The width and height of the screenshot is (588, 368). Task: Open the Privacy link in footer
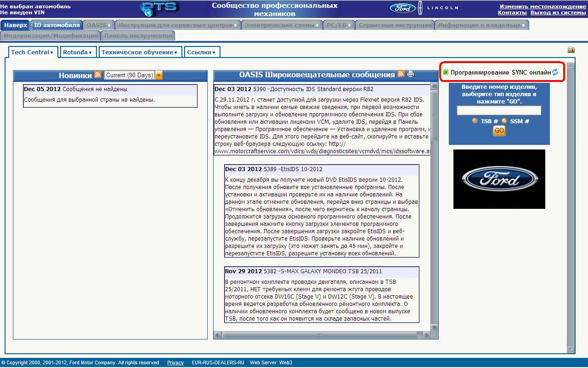175,362
